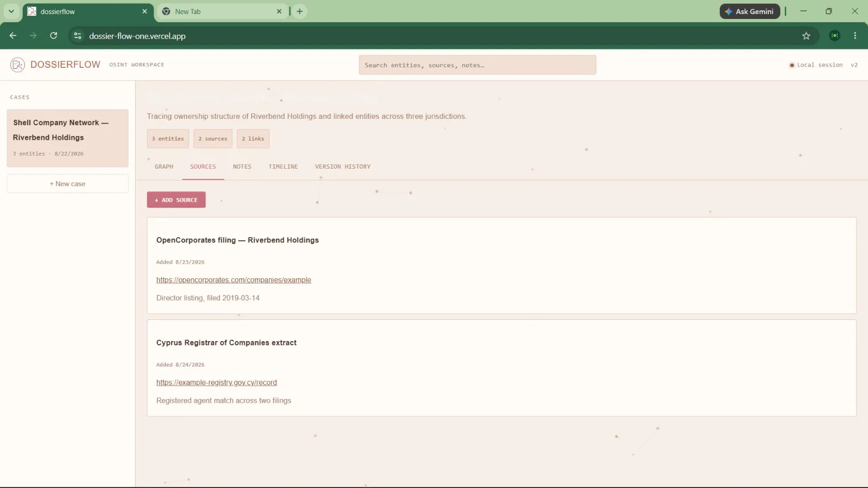Viewport: 868px width, 488px height.
Task: Open Chrome's three-dot menu
Action: 855,36
